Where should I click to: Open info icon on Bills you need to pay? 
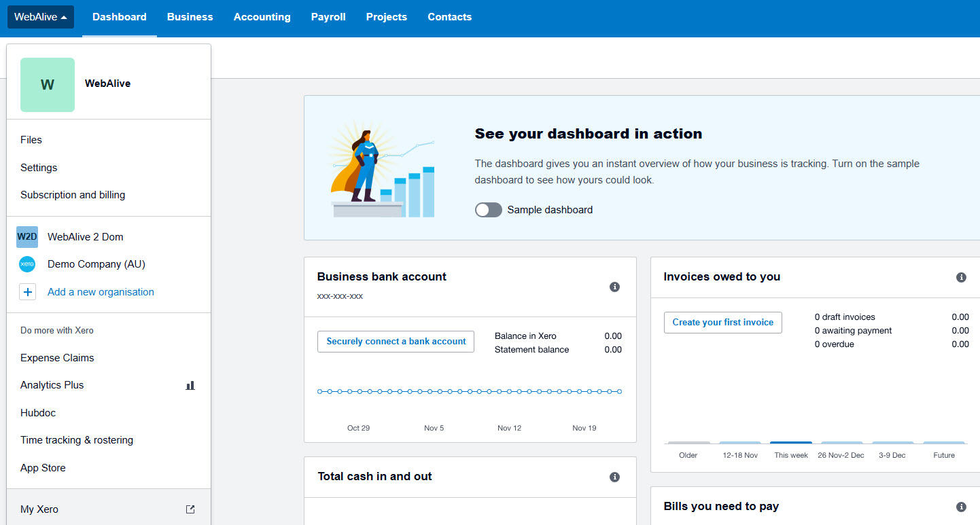click(x=961, y=507)
